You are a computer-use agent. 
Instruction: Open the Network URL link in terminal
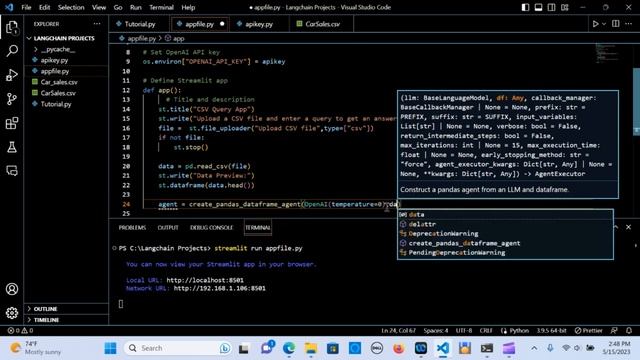tap(220, 288)
